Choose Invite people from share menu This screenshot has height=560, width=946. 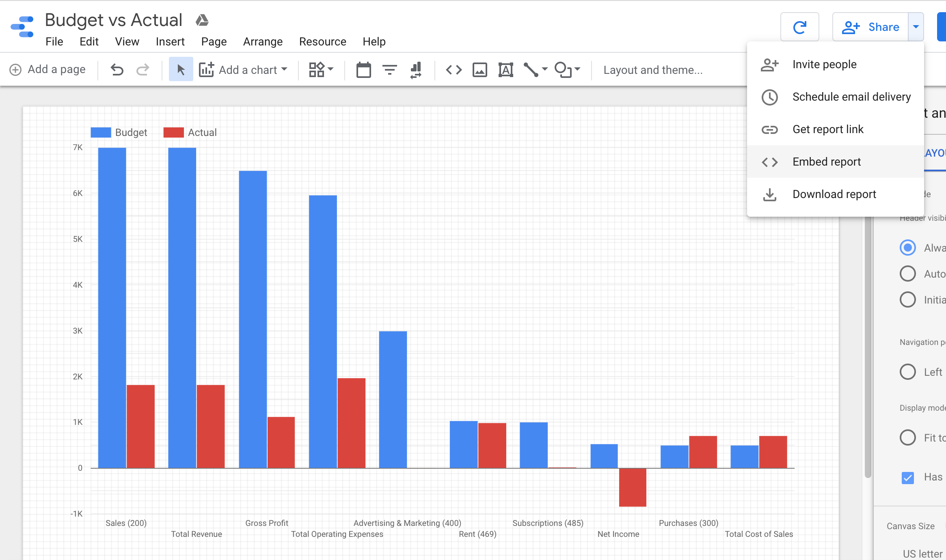(836, 65)
